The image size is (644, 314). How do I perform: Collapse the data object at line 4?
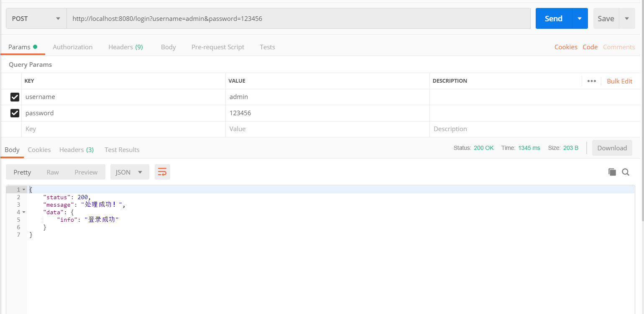(x=24, y=212)
